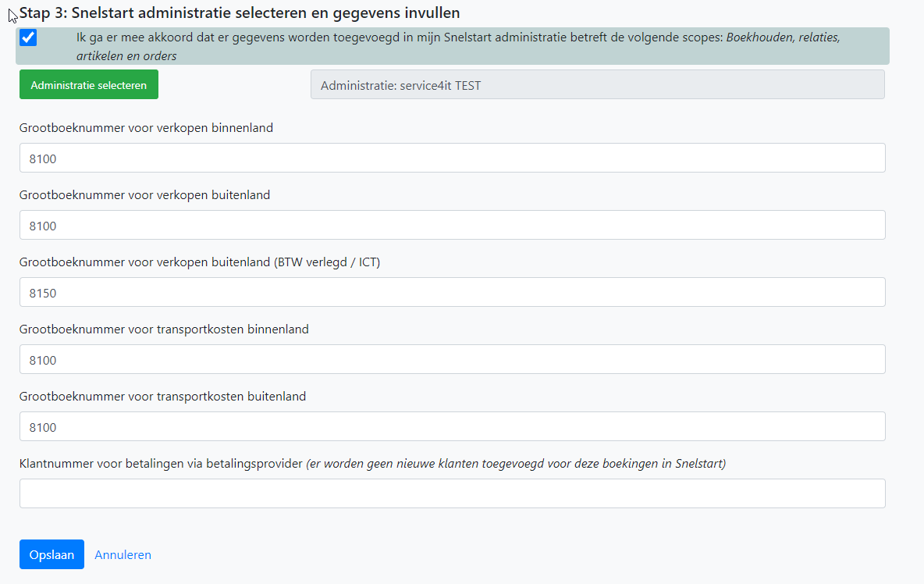
Task: Click the 'Grootboeknummer voor transportkosten buitenland' label
Action: point(162,396)
